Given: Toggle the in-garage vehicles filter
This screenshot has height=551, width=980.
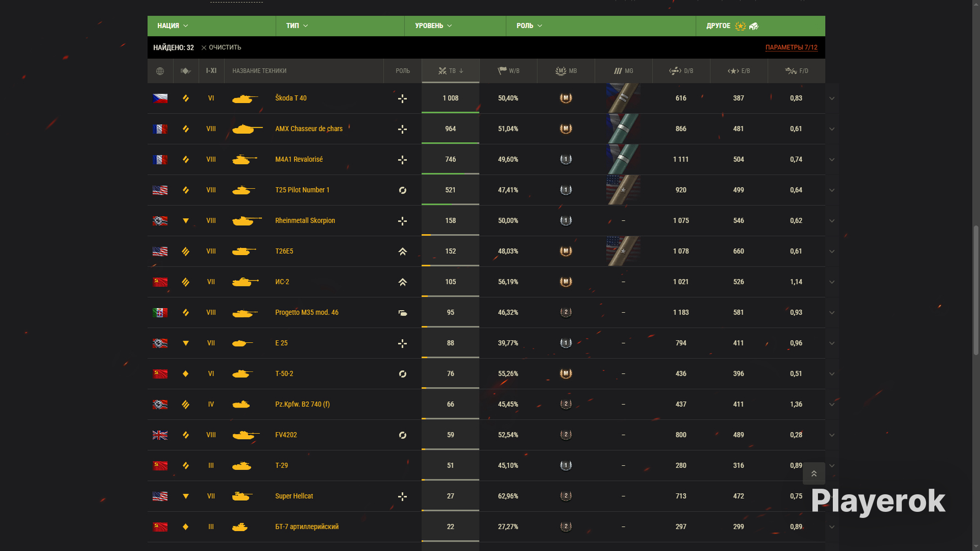Looking at the screenshot, I should tap(754, 26).
